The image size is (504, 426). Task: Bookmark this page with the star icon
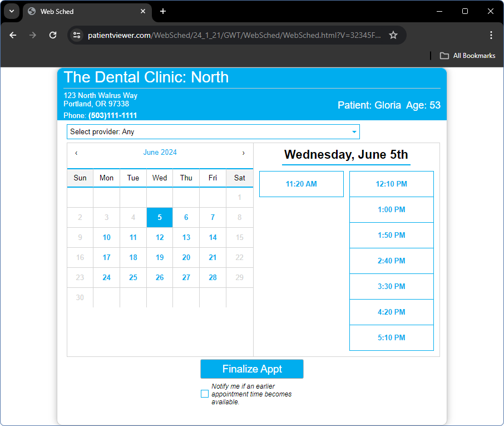pos(393,35)
